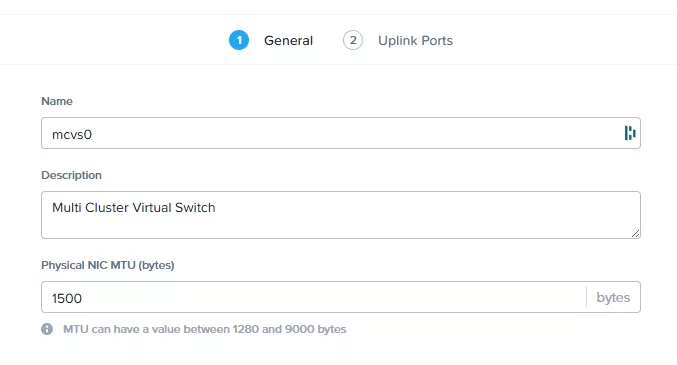Focus the Name input field

pos(341,133)
